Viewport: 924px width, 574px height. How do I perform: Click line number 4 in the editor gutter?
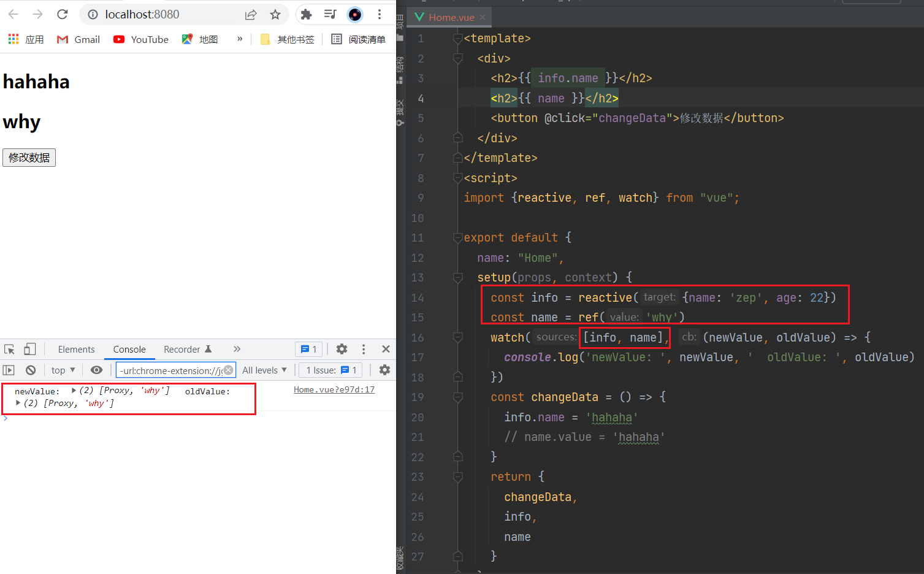421,98
